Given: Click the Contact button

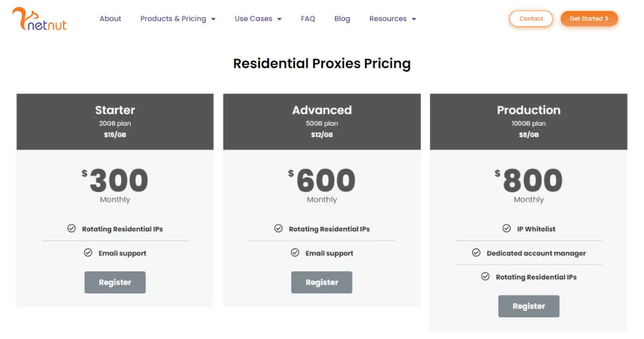Looking at the screenshot, I should click(531, 19).
